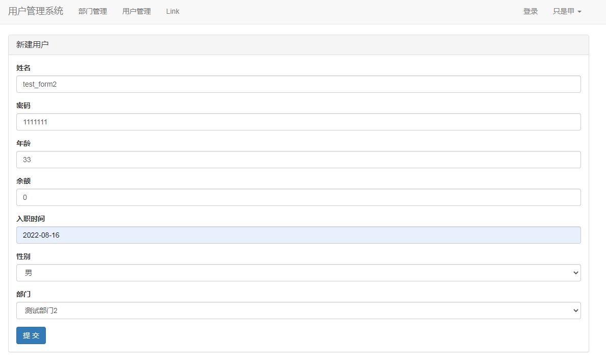Click the 性别 field label
This screenshot has height=364, width=606.
[x=23, y=256]
